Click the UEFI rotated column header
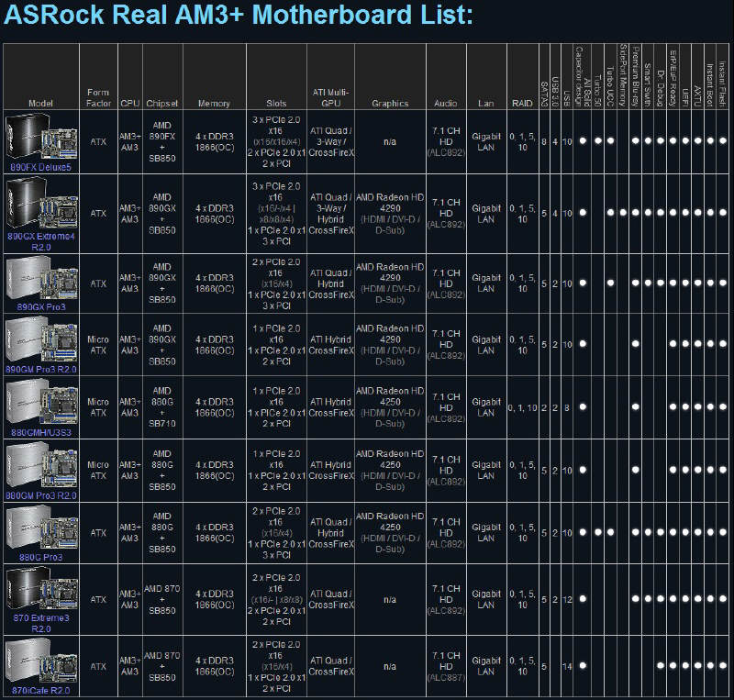The width and height of the screenshot is (734, 700). (684, 98)
